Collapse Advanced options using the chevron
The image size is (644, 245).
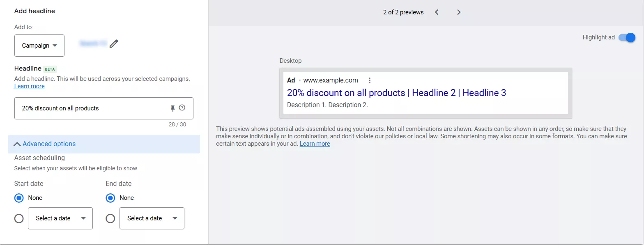(17, 144)
